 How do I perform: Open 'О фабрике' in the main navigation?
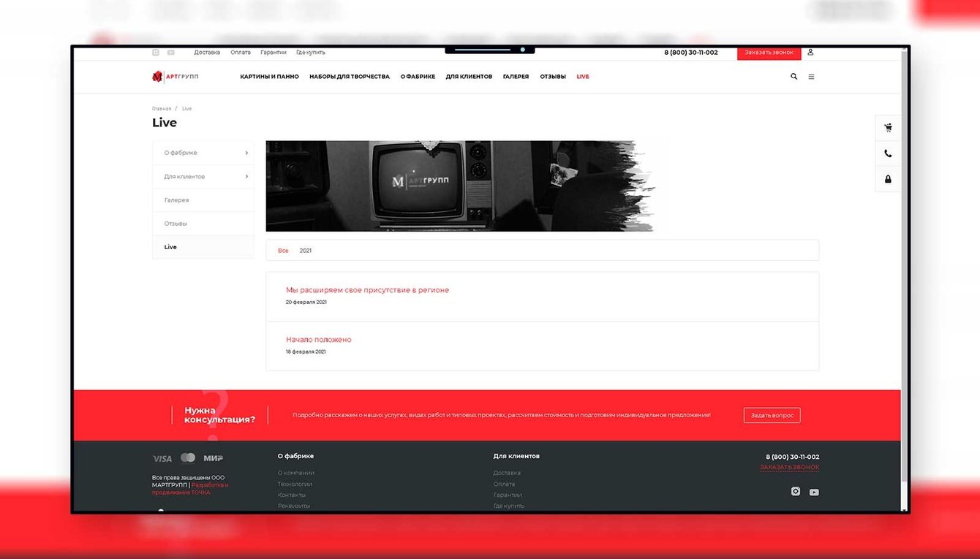pyautogui.click(x=418, y=77)
